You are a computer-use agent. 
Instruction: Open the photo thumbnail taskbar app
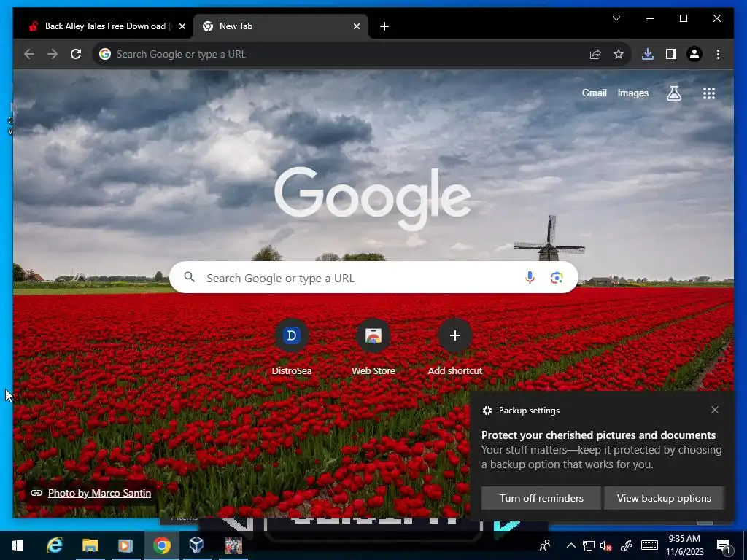pyautogui.click(x=233, y=545)
